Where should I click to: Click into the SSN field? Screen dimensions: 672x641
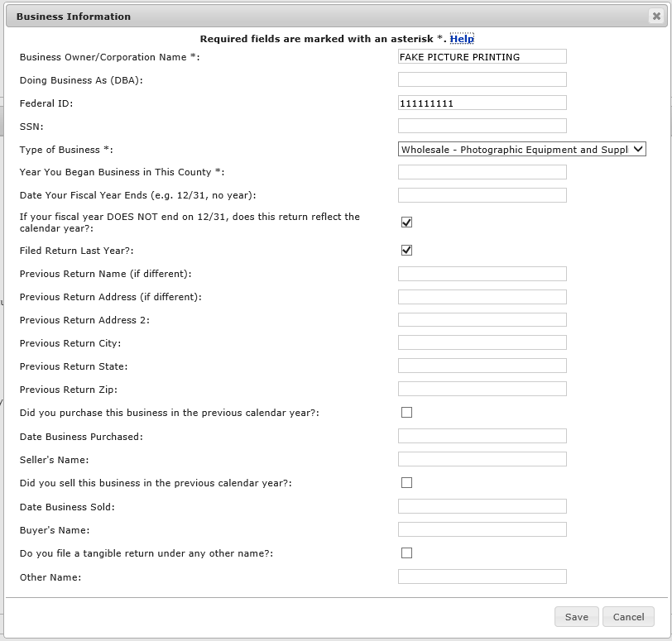tap(482, 126)
